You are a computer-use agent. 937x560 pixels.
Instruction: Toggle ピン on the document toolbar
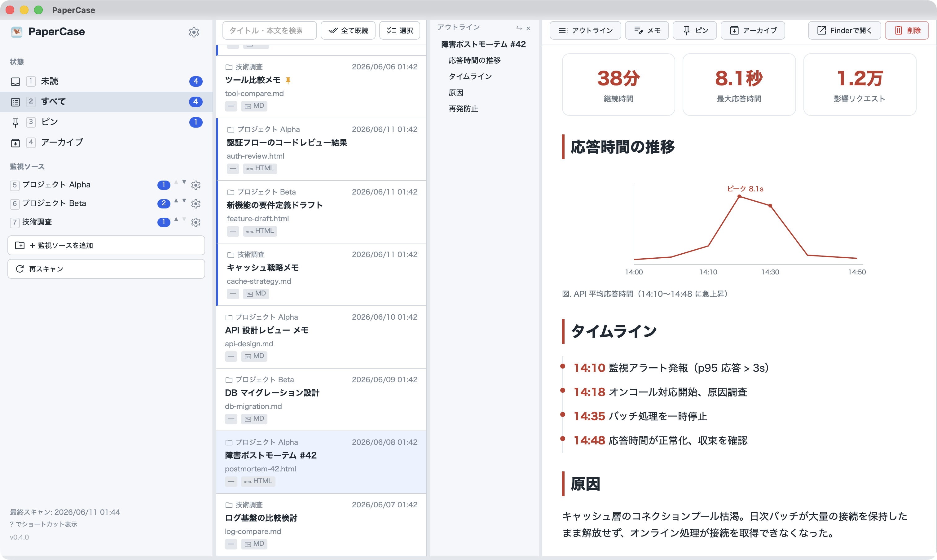click(x=695, y=30)
